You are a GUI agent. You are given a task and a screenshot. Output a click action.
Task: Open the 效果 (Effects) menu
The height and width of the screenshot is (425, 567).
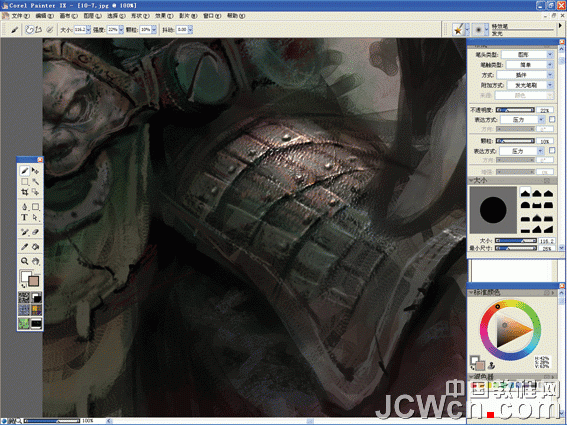(164, 16)
